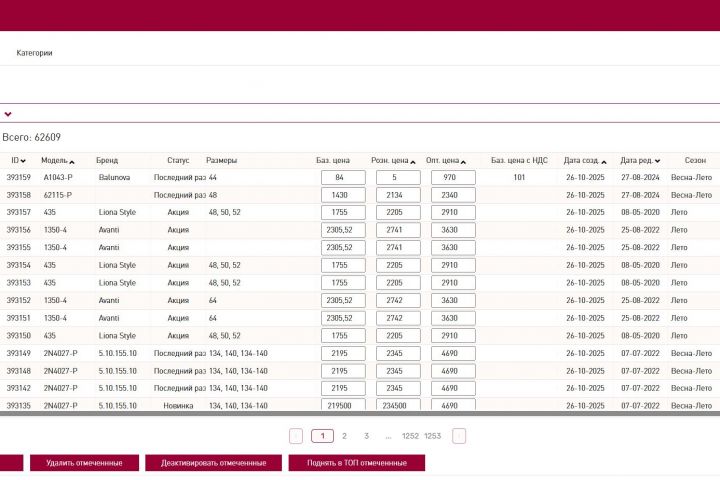Viewport: 720px width, 480px height.
Task: Edit Баз. цена field showing 219500
Action: (x=343, y=405)
